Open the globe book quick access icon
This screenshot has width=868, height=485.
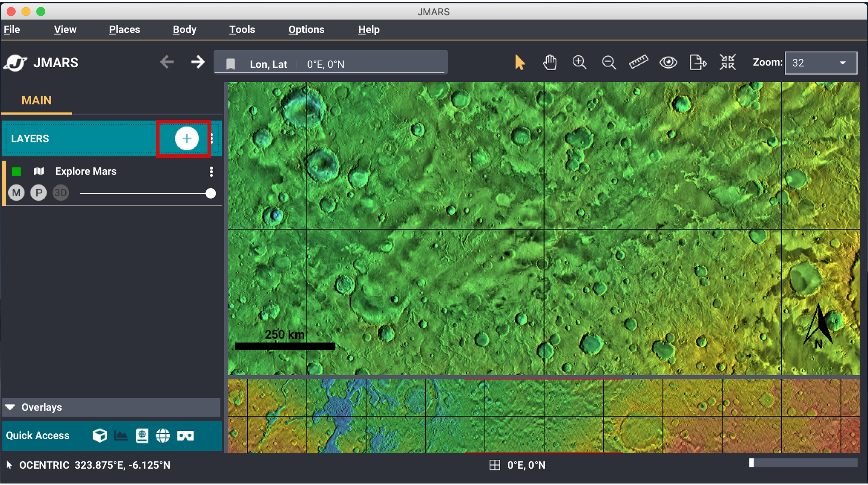(142, 436)
